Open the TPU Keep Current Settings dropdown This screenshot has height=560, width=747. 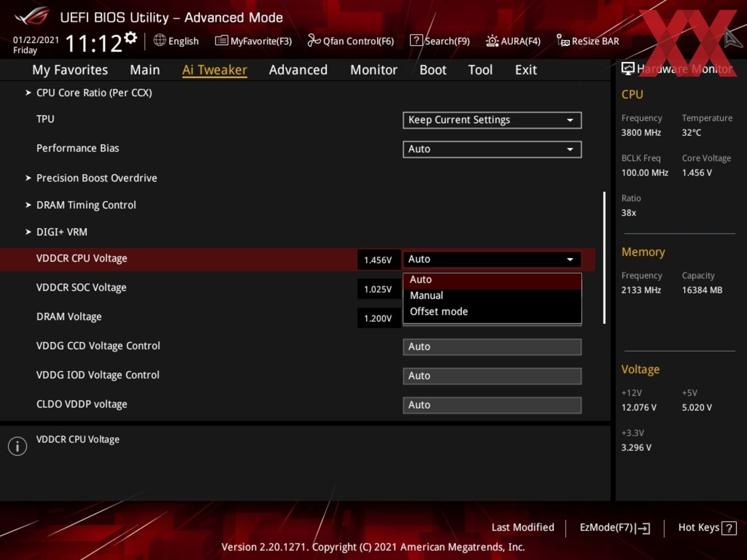click(492, 120)
